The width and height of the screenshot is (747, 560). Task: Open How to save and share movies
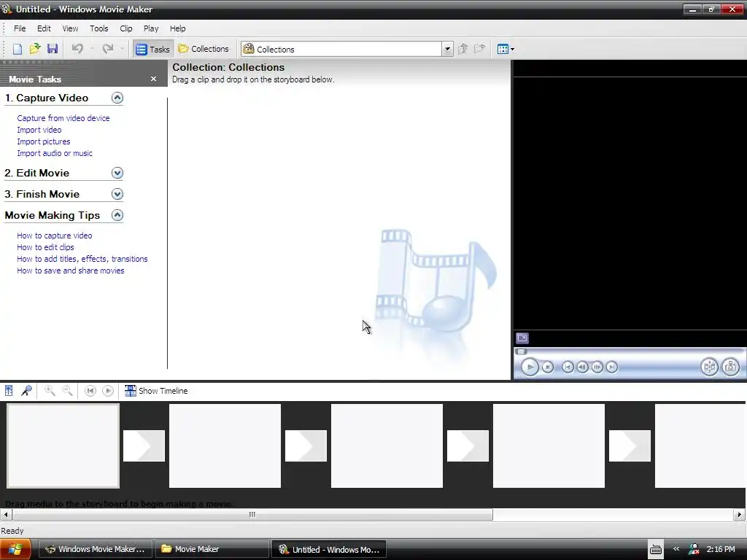click(x=71, y=271)
